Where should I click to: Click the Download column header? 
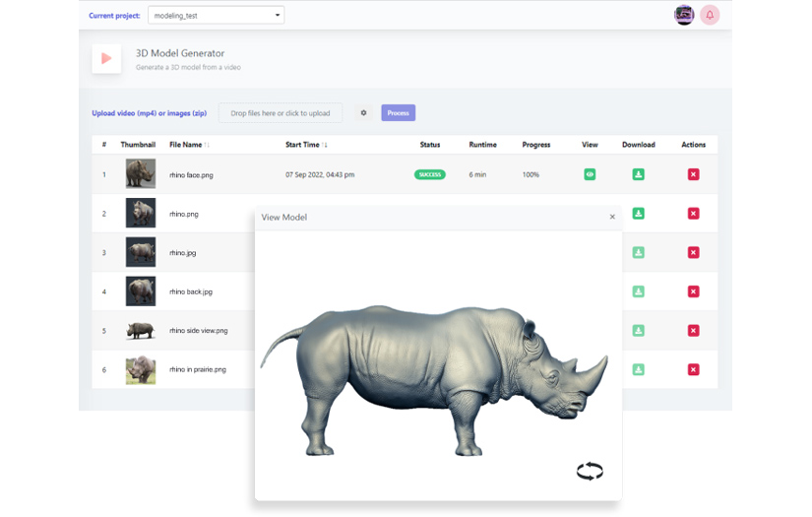click(639, 145)
